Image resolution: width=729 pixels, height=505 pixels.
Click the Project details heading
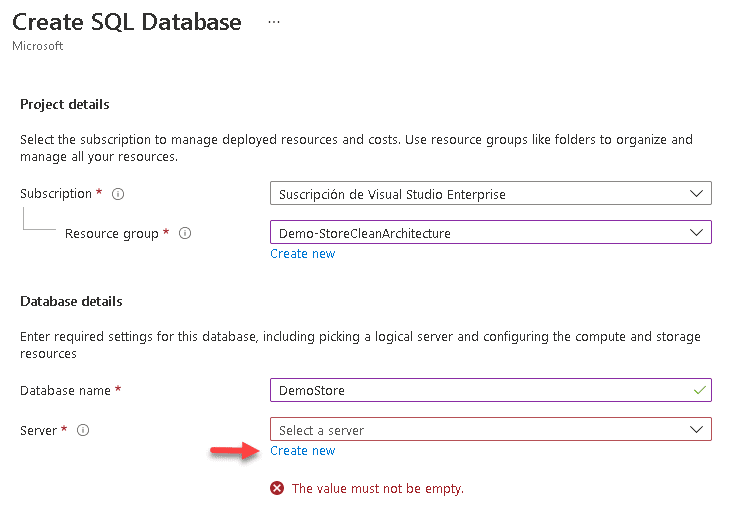[65, 104]
